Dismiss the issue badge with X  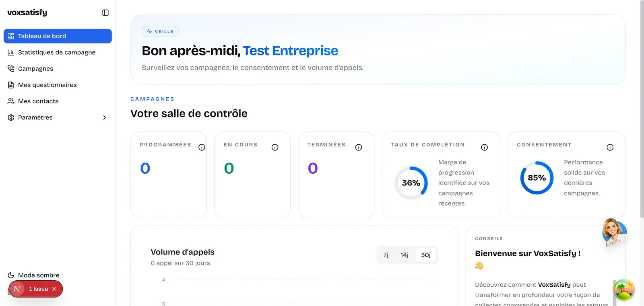54,289
